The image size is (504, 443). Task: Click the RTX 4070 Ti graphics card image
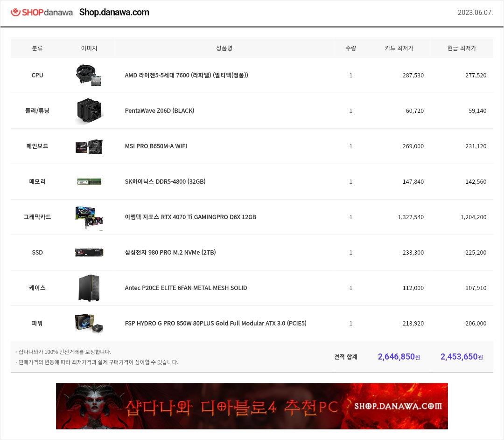[89, 217]
